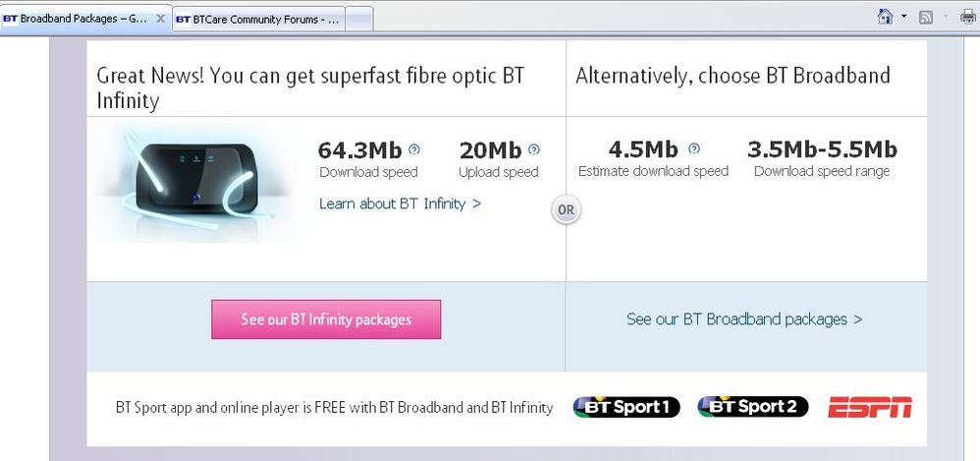Viewport: 980px width, 461px height.
Task: Switch to BTCare Community Forums tab
Action: [x=257, y=20]
